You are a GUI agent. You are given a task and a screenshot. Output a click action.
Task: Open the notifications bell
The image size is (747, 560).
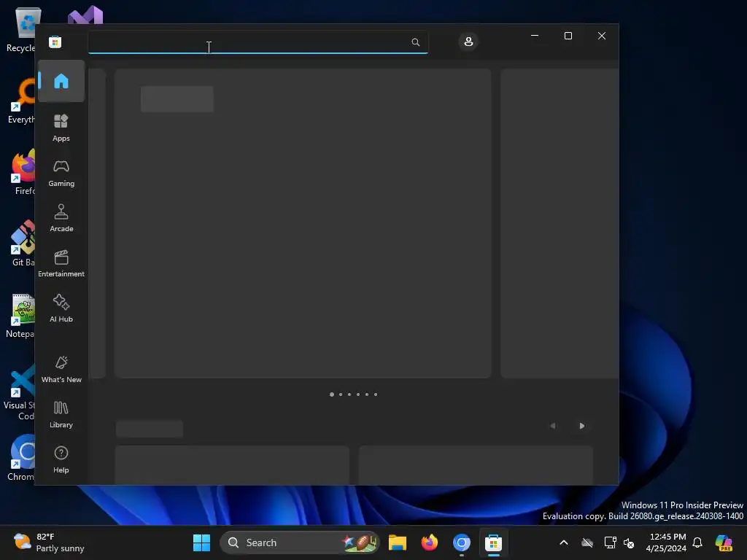(x=697, y=542)
